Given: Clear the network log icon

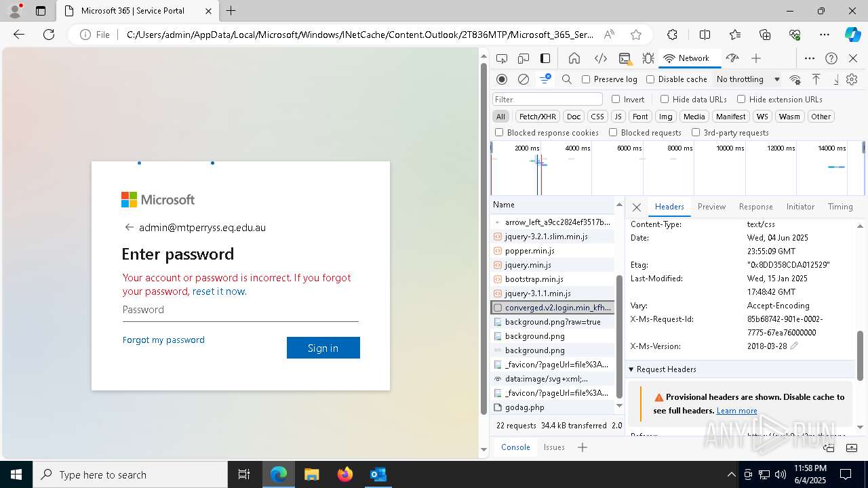Looking at the screenshot, I should pyautogui.click(x=524, y=79).
